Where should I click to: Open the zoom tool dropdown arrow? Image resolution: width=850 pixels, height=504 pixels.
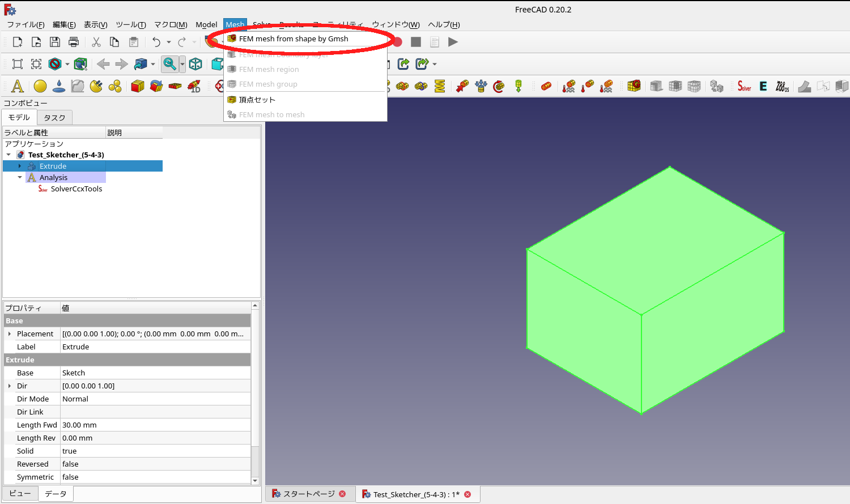[182, 64]
